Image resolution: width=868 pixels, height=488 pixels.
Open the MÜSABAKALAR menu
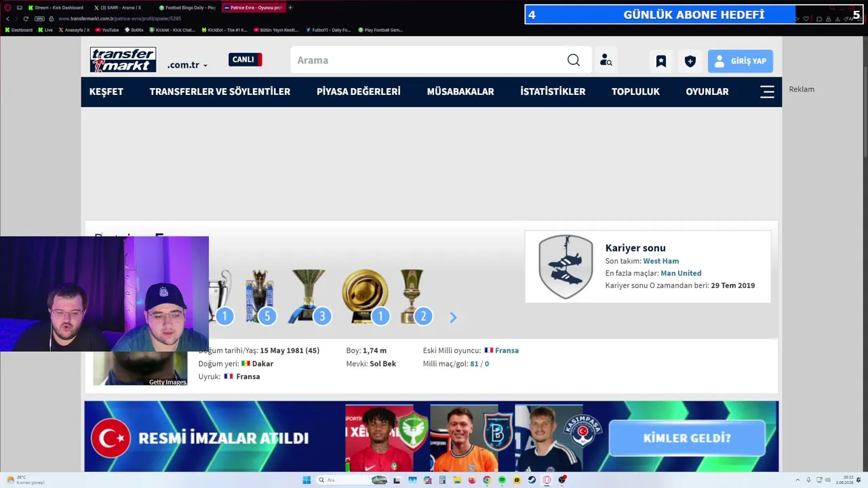point(460,91)
